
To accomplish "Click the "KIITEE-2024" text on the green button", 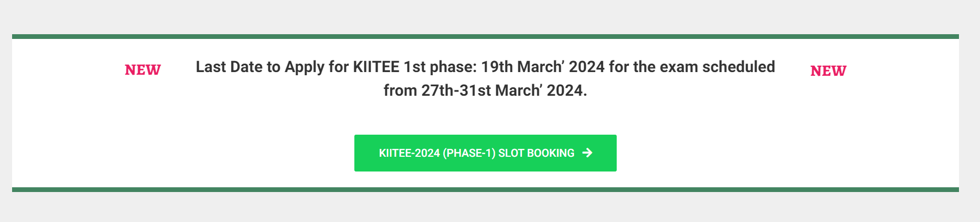I will [x=409, y=153].
